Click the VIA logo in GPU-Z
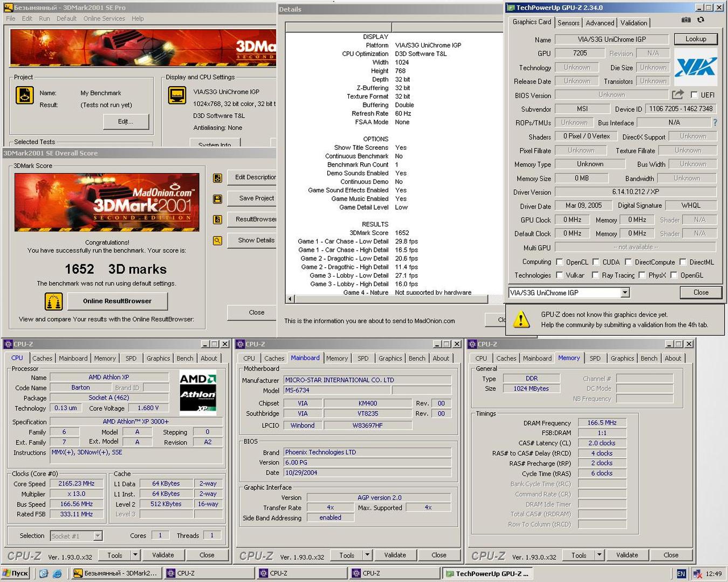This screenshot has height=582, width=728. (696, 67)
